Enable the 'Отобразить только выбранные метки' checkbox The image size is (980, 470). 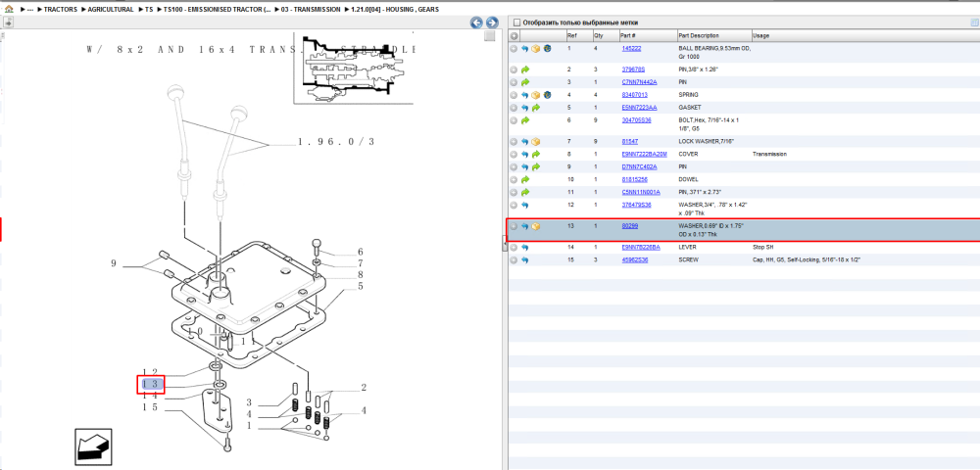point(516,23)
